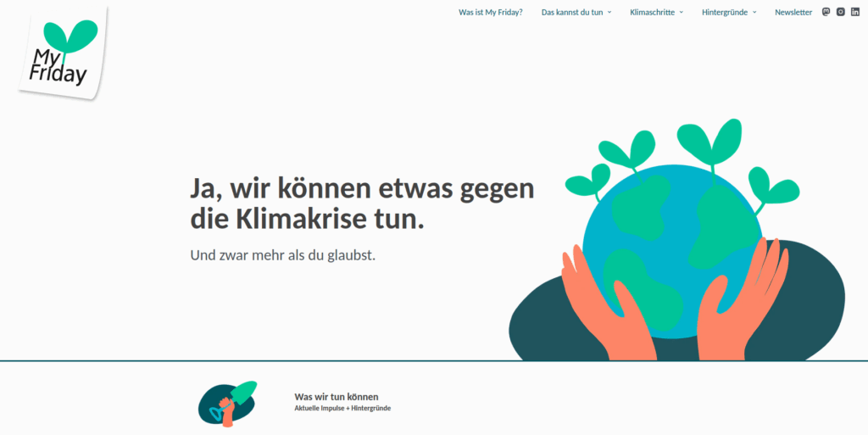Click the My Friday logo
The width and height of the screenshot is (868, 435).
[x=63, y=53]
